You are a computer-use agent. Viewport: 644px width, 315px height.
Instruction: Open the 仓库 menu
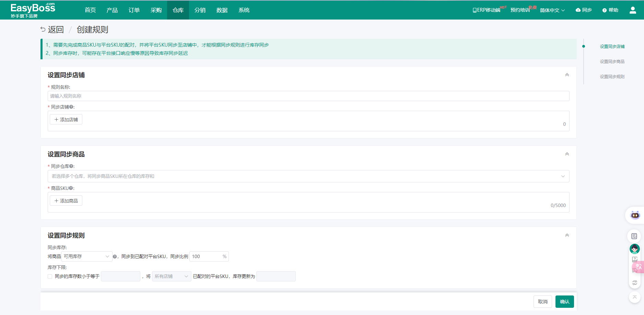pyautogui.click(x=178, y=10)
